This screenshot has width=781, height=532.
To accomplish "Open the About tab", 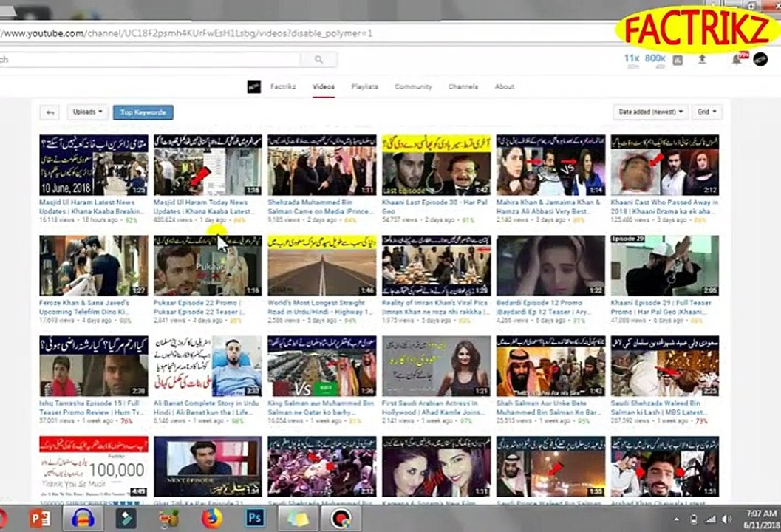I will point(505,86).
